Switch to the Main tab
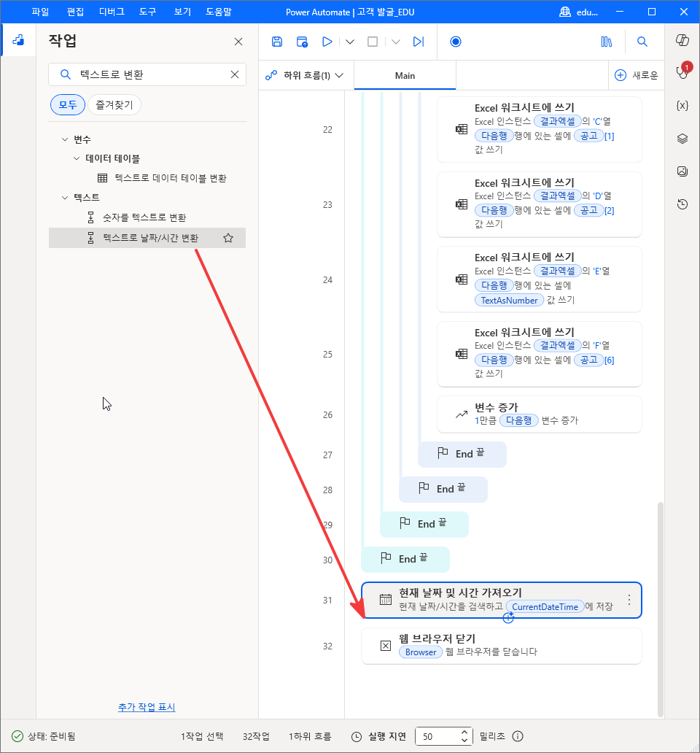 pos(405,75)
